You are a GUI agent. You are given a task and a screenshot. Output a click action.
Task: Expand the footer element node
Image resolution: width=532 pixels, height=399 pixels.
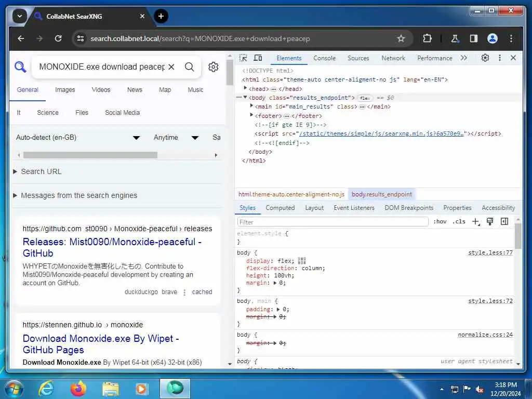tap(251, 115)
